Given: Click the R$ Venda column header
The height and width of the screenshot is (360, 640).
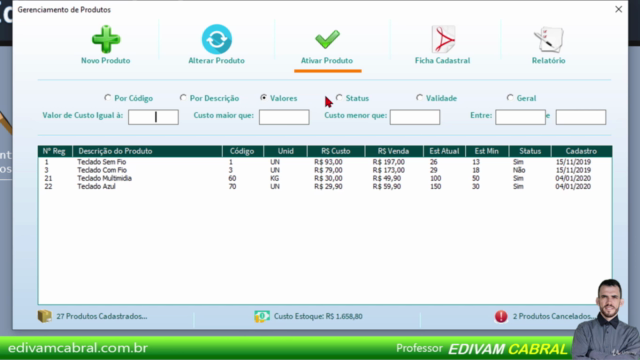Looking at the screenshot, I should click(x=394, y=151).
